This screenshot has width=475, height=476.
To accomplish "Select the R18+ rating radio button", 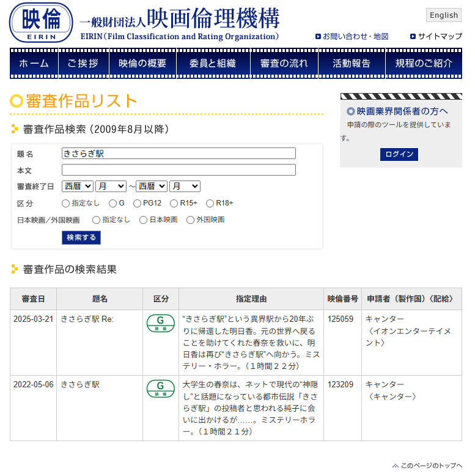I will tap(210, 203).
